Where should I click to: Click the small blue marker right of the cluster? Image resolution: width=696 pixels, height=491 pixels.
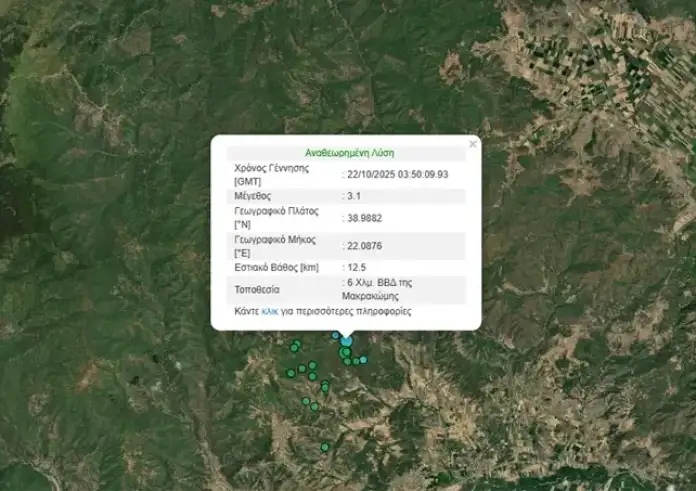[x=364, y=359]
